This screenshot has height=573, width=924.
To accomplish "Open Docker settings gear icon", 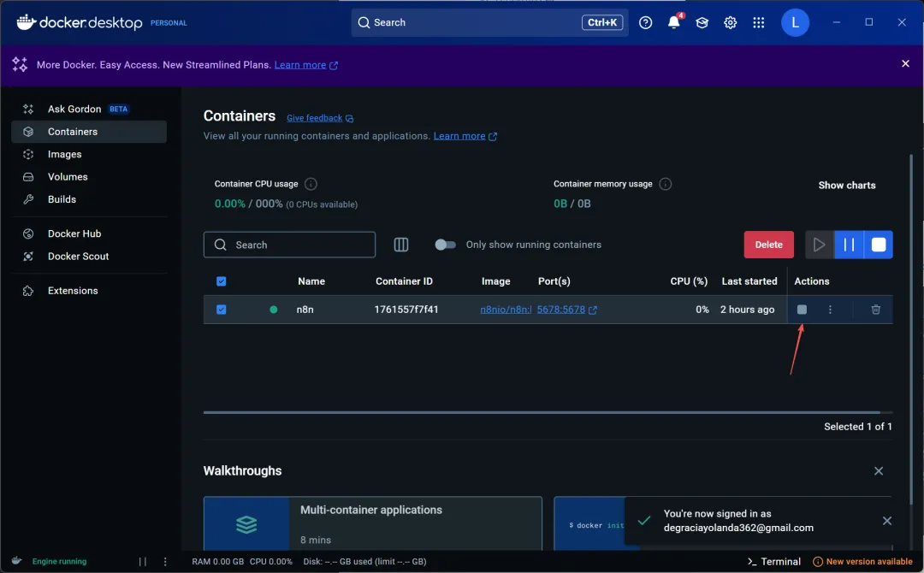I will coord(730,22).
